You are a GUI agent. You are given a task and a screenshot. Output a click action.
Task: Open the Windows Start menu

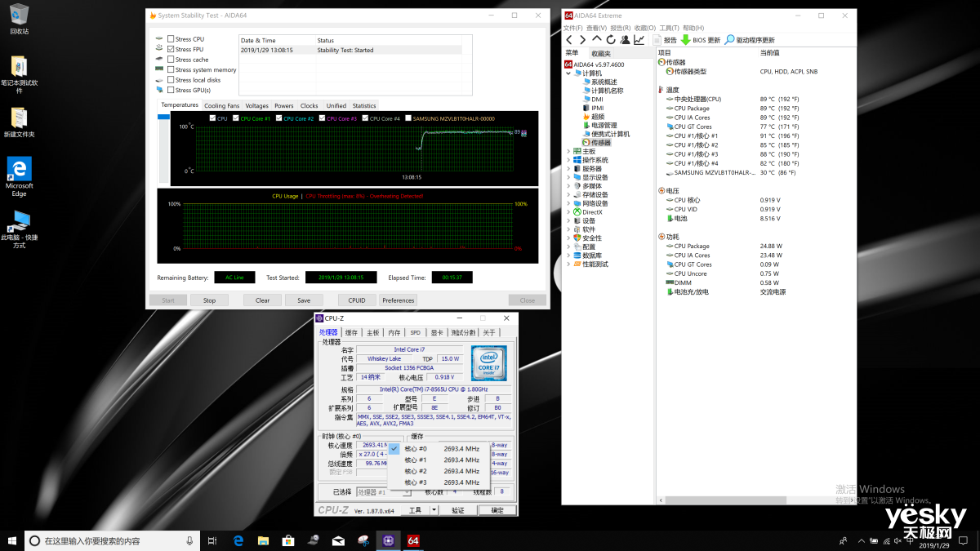pos(12,540)
